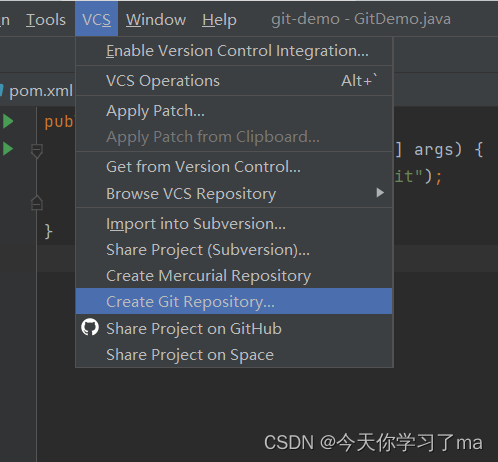Choose Import into Subversion
The height and width of the screenshot is (462, 498).
pyautogui.click(x=234, y=223)
